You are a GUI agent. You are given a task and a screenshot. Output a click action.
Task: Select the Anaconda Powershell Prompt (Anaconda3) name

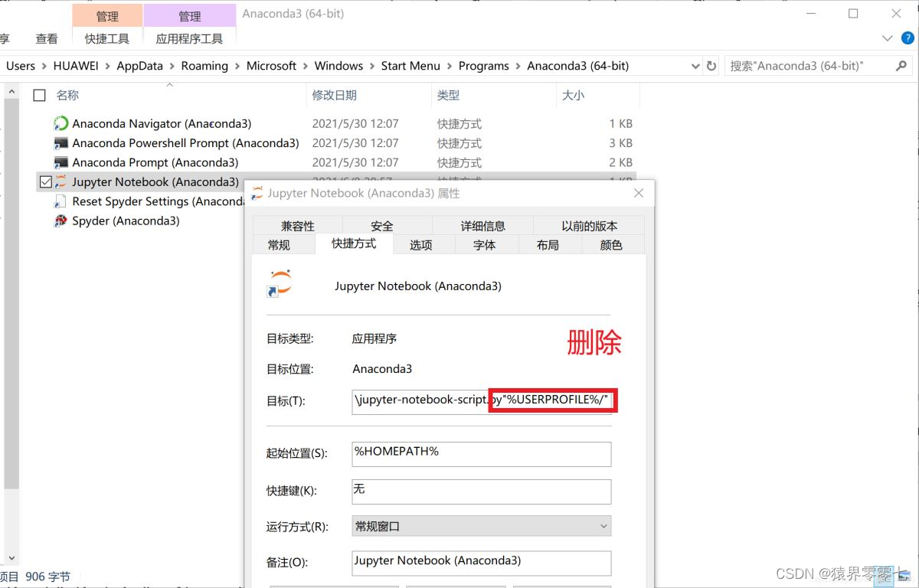[185, 143]
